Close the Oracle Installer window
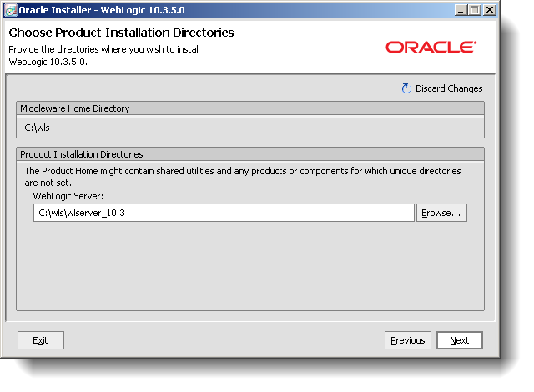534x392 pixels. 490,10
